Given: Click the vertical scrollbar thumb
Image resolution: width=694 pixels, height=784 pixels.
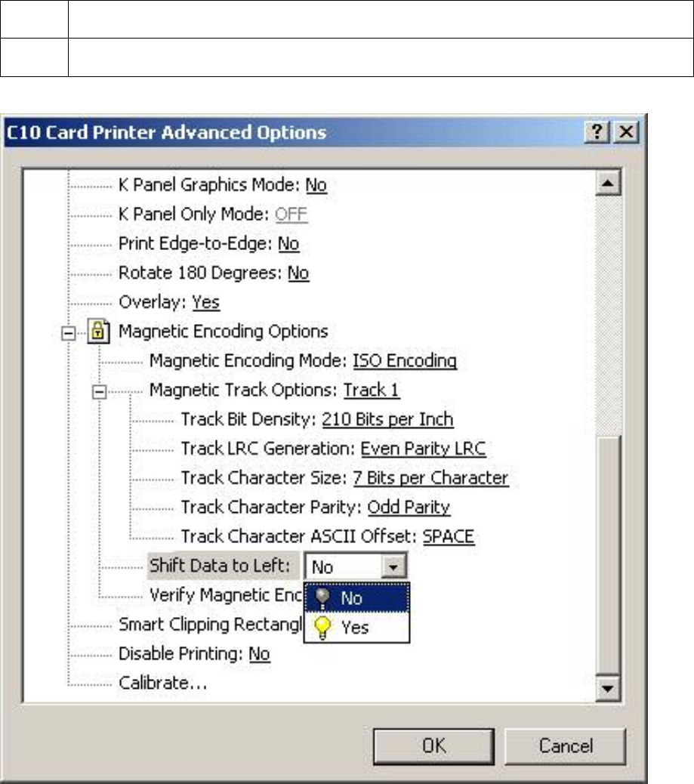Looking at the screenshot, I should (608, 556).
